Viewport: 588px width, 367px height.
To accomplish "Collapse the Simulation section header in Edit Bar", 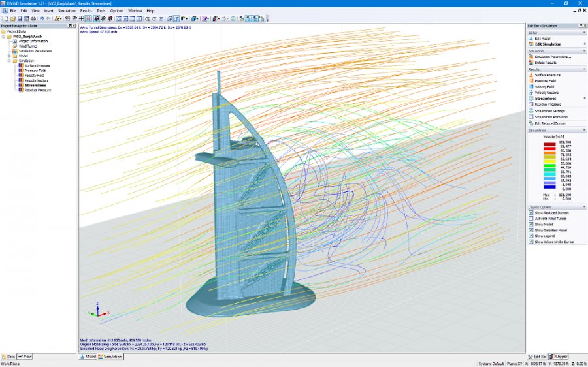I will [584, 51].
